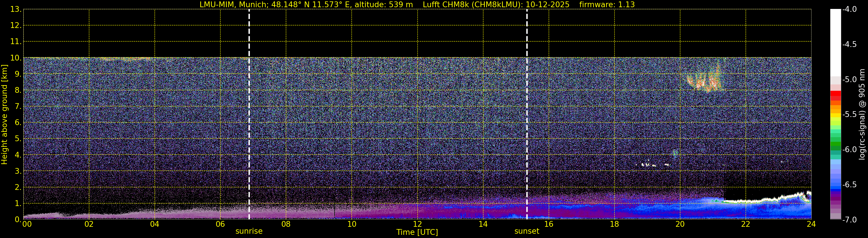Click the colorbar tick label '-6.0'
The image size is (868, 238).
(x=849, y=149)
